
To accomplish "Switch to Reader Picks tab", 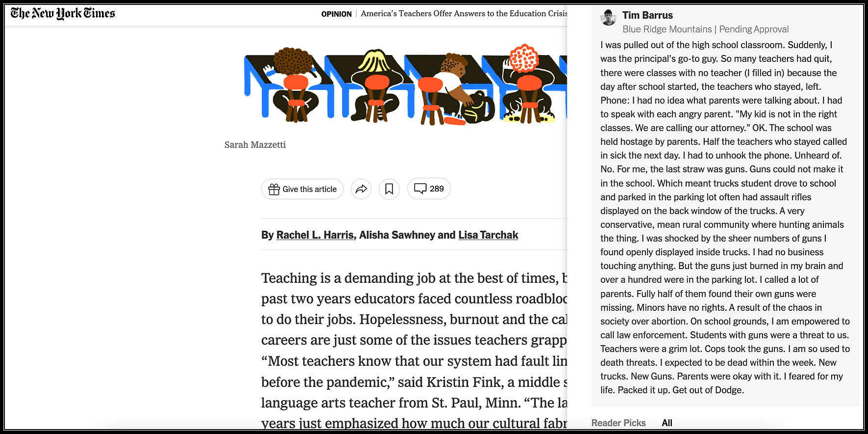I will [618, 423].
